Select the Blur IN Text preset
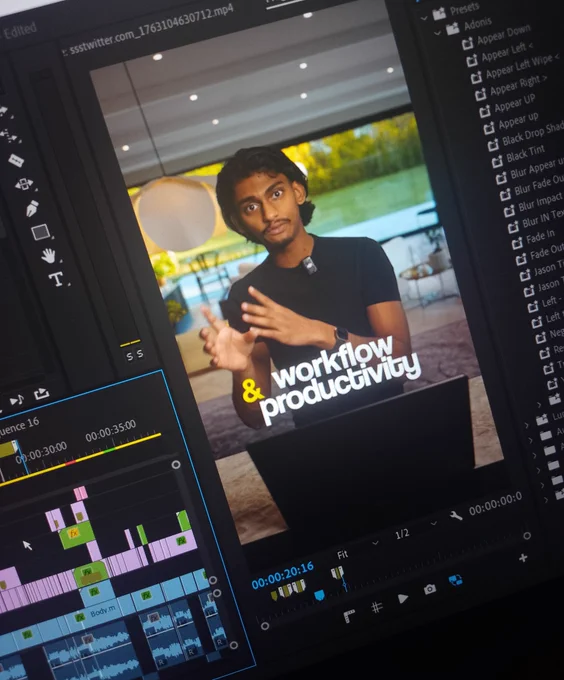564x680 pixels. click(543, 218)
